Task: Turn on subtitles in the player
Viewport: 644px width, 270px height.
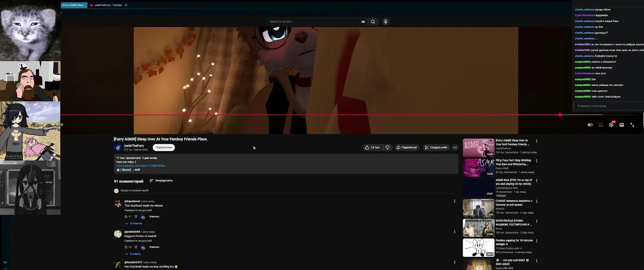Action: click(601, 125)
